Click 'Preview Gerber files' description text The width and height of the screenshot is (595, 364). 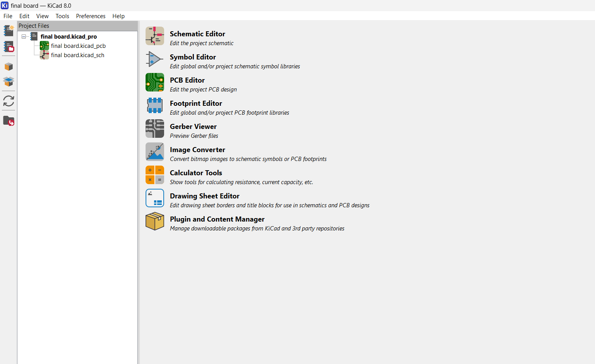[194, 136]
